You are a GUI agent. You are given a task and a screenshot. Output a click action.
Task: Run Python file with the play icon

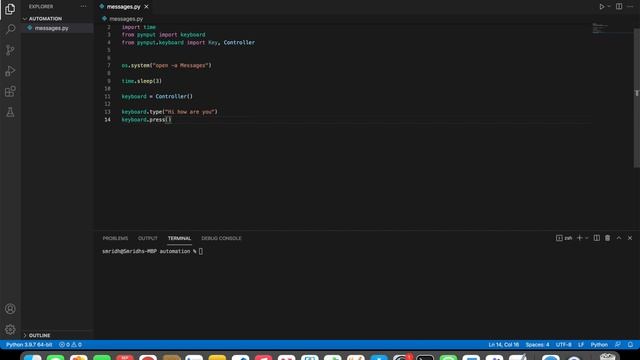point(602,7)
